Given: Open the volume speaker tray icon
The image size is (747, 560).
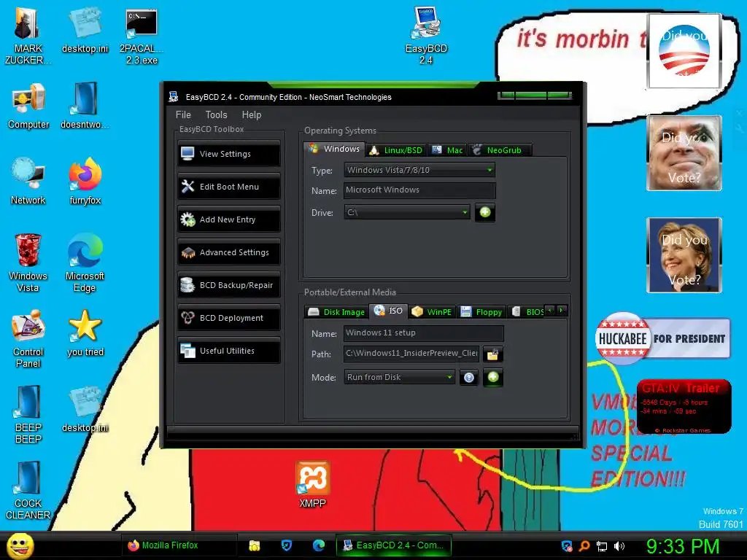Looking at the screenshot, I should [619, 546].
